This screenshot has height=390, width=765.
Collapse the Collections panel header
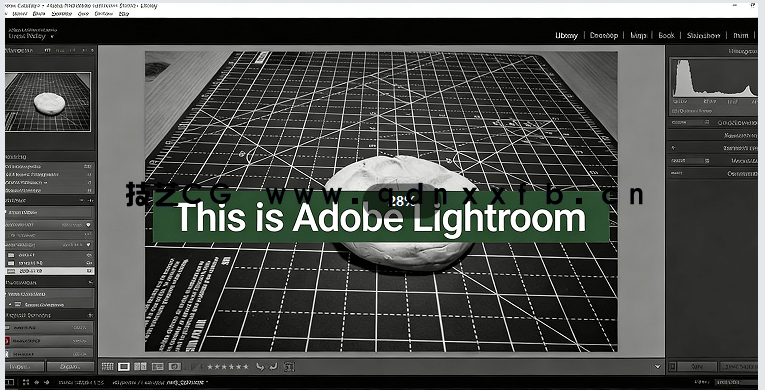[49, 282]
